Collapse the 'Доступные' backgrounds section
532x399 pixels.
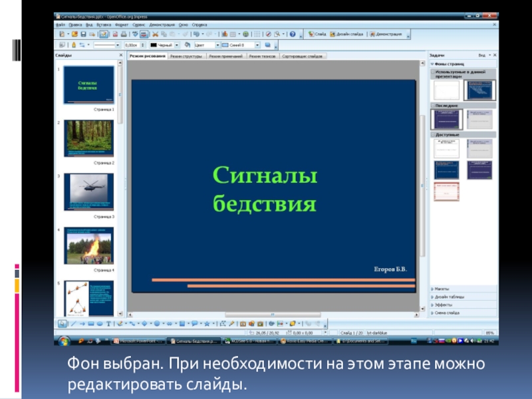coord(433,134)
